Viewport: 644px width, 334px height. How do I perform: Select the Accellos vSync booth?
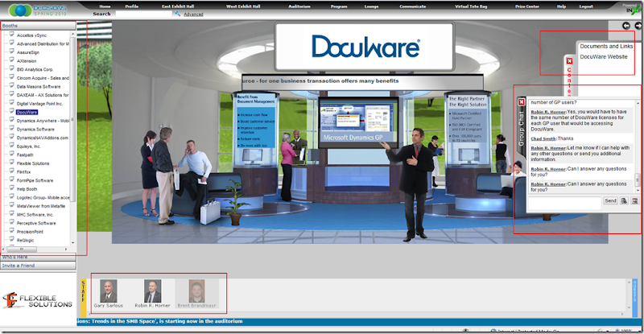tap(31, 35)
